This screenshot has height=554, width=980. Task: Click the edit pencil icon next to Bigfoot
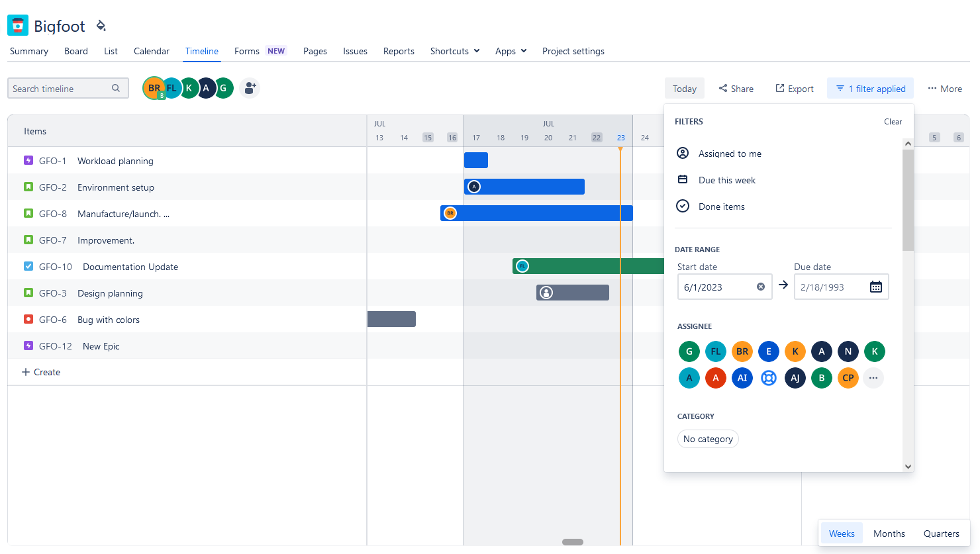coord(101,25)
